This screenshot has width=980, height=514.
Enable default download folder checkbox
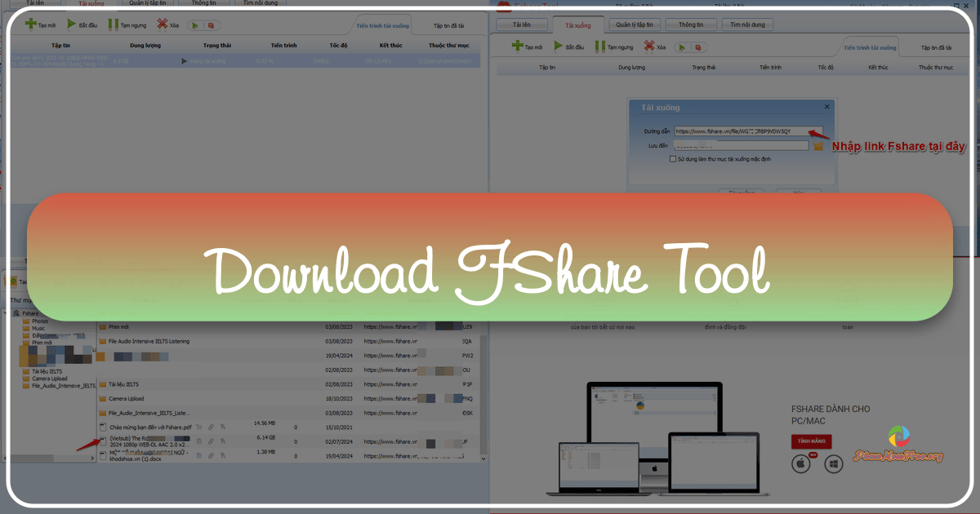tap(673, 159)
